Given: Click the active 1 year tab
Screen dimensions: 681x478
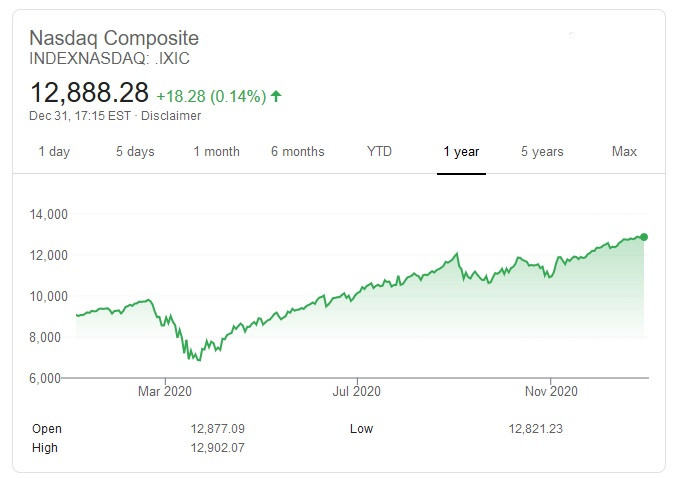Looking at the screenshot, I should point(461,152).
